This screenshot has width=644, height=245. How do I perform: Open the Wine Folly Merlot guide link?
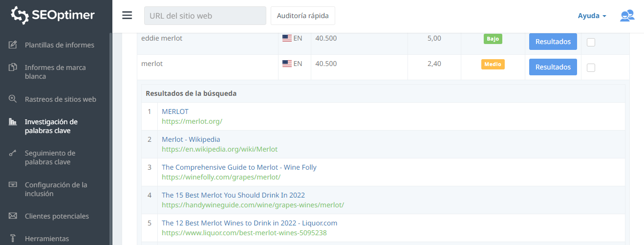239,167
